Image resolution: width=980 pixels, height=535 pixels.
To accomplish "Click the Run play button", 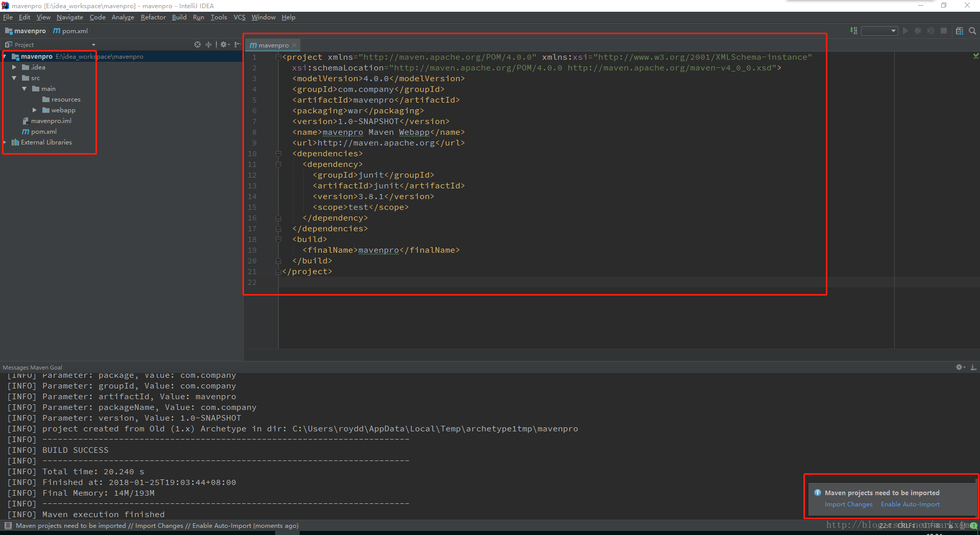I will point(905,31).
